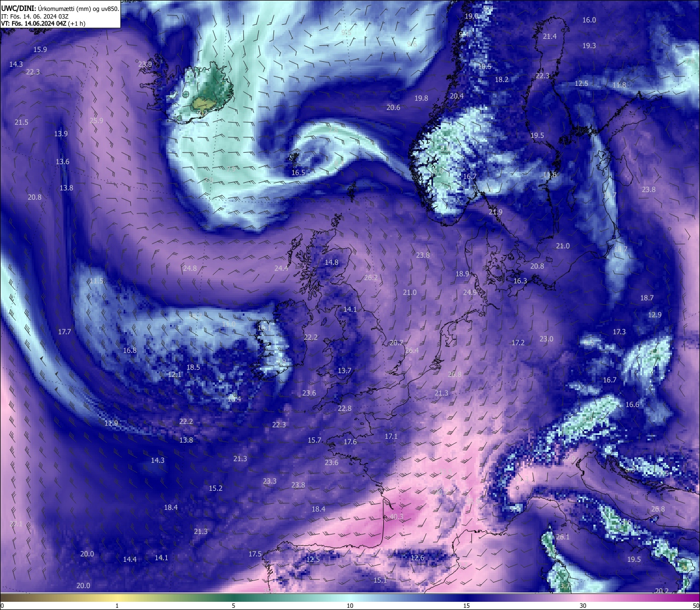Click the 15.9 value near top-left
The height and width of the screenshot is (610, 700).
[40, 49]
